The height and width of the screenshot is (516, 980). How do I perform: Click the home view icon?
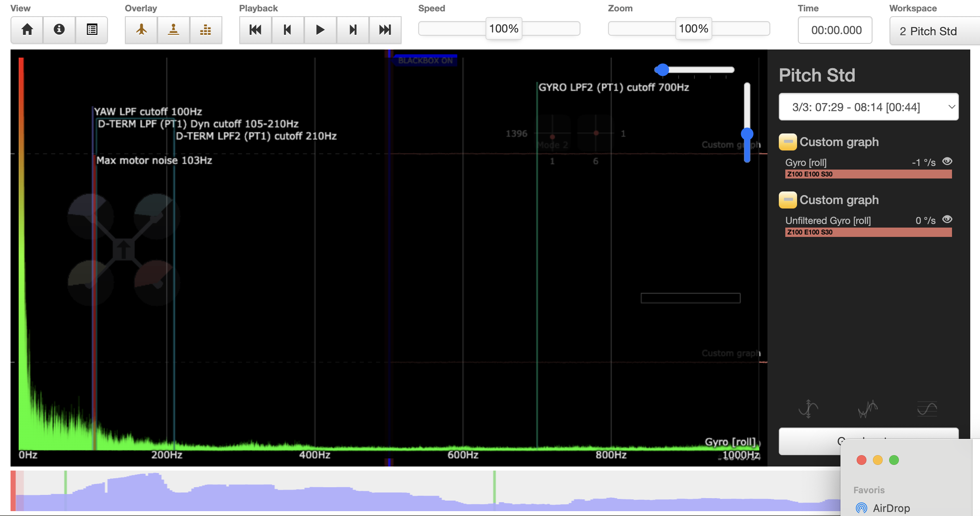tap(27, 30)
